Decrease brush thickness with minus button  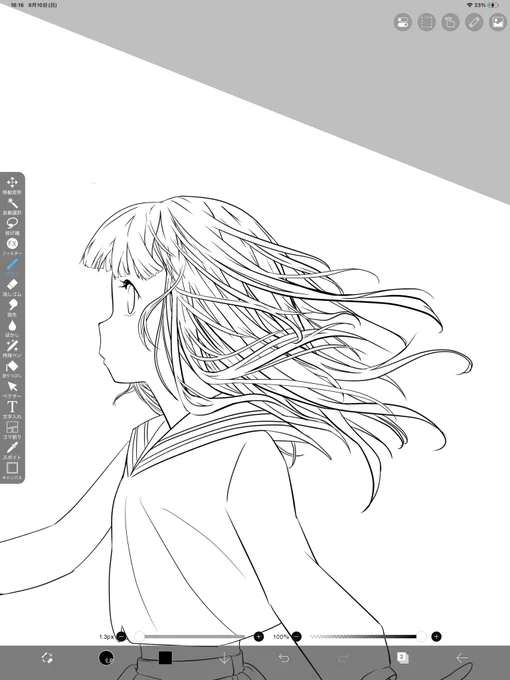[121, 637]
